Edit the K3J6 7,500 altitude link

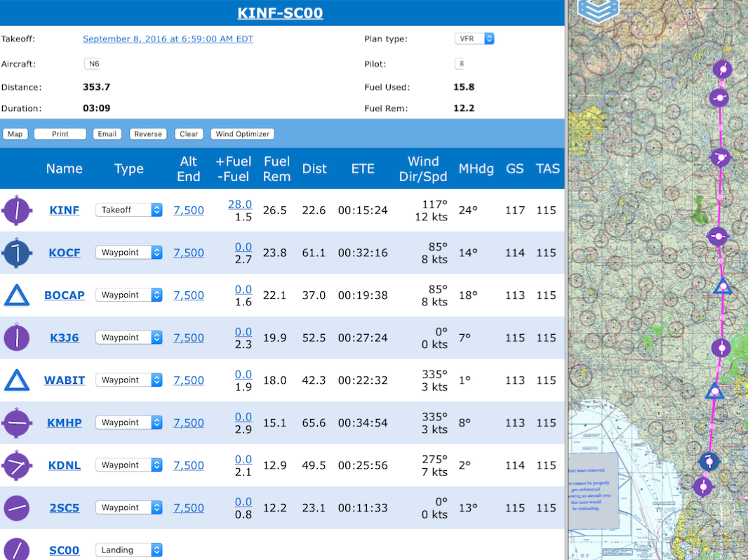[x=189, y=338]
